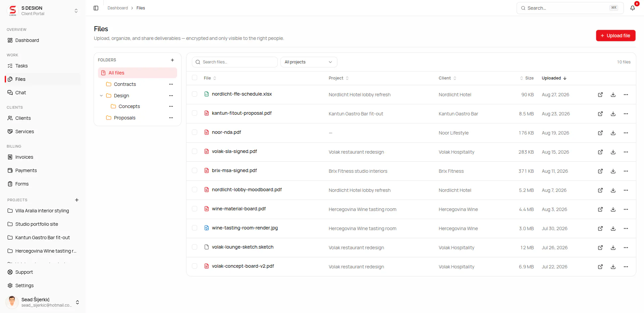Download kantun-fitout-proposal.pdf
The image size is (644, 313).
[x=613, y=114]
